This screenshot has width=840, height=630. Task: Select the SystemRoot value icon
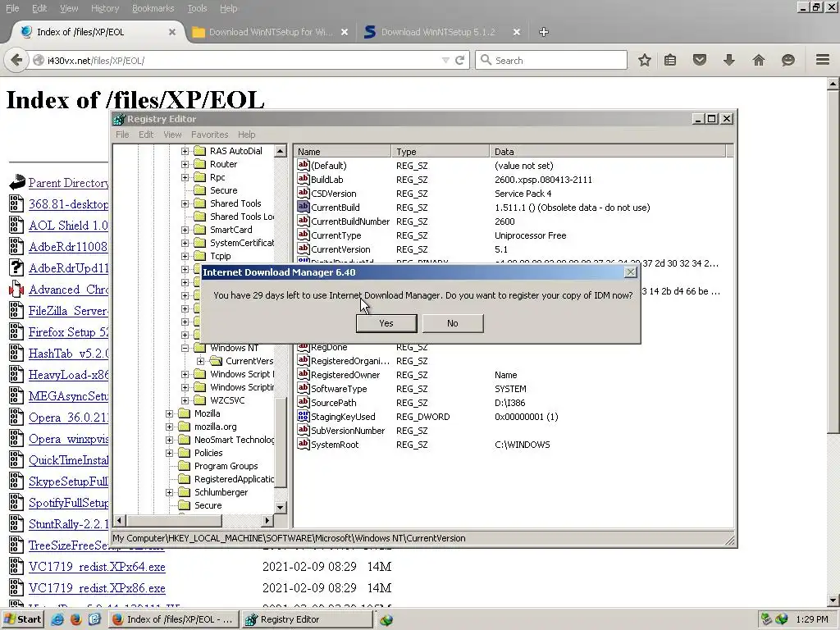(304, 444)
